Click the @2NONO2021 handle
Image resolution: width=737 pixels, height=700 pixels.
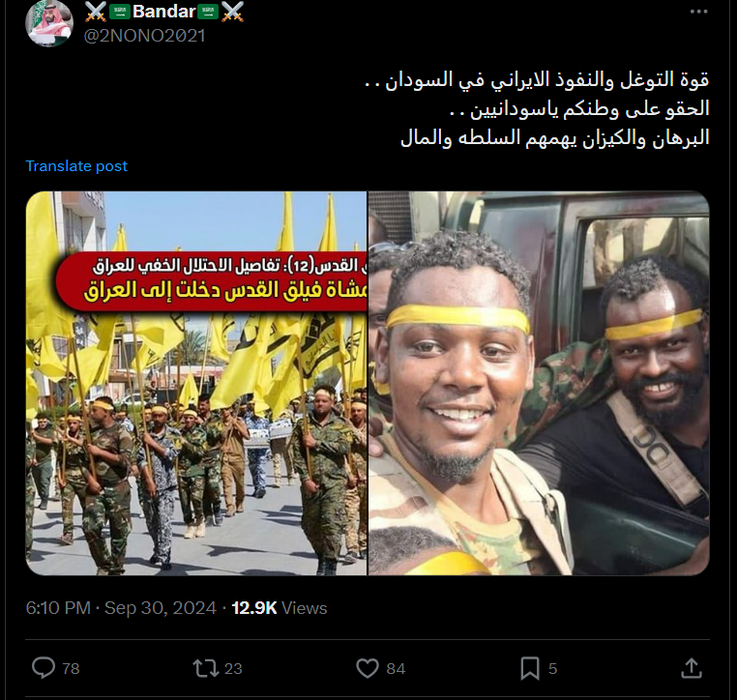pos(144,36)
